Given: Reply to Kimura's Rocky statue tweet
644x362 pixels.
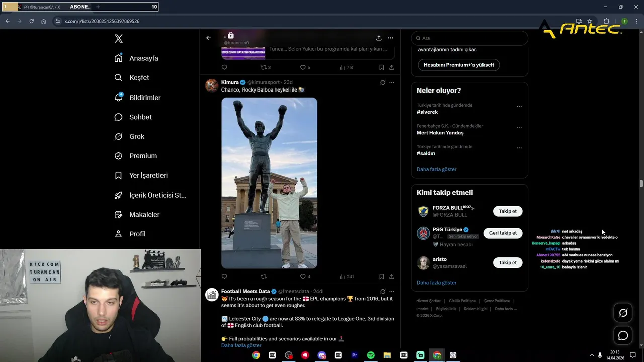Looking at the screenshot, I should pos(224,276).
